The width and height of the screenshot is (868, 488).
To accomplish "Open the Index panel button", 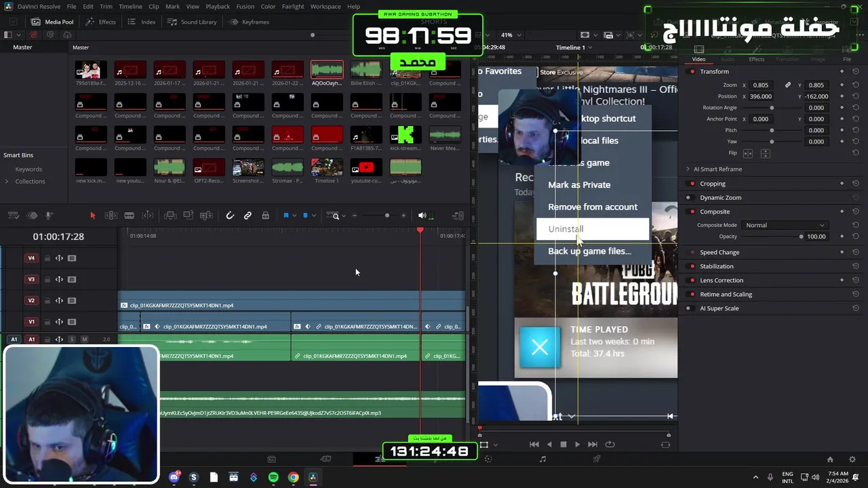I will tap(142, 22).
